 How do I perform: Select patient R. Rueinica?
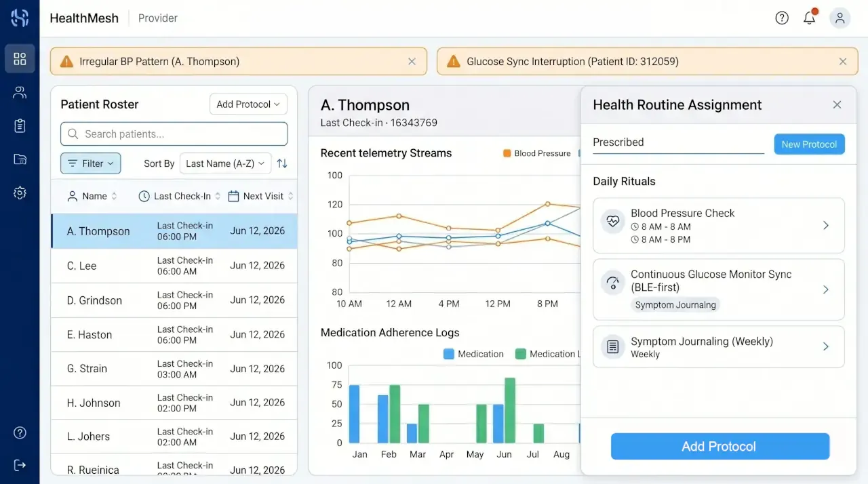pyautogui.click(x=174, y=466)
